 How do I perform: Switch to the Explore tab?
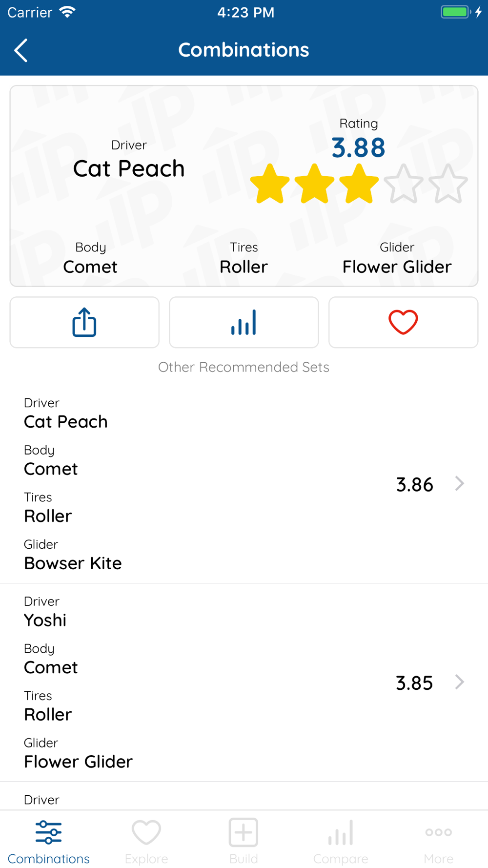click(x=146, y=842)
